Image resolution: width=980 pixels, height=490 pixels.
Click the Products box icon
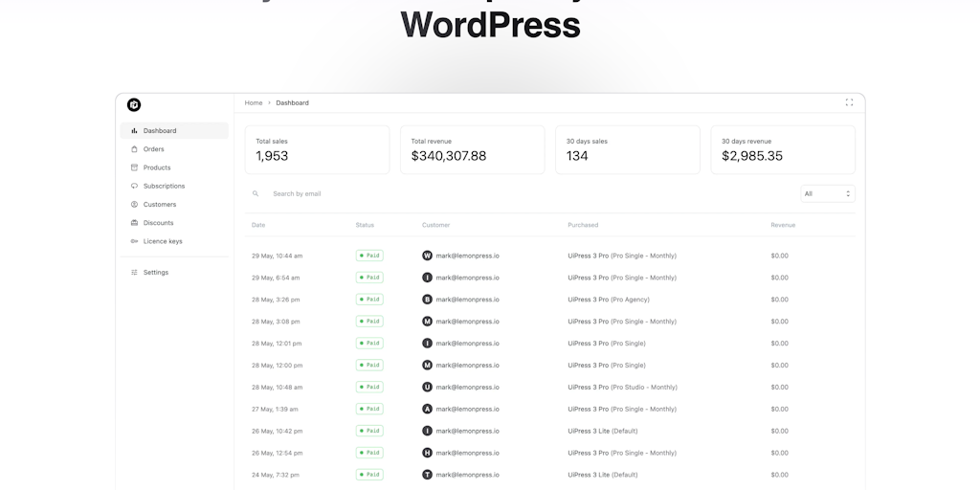134,167
